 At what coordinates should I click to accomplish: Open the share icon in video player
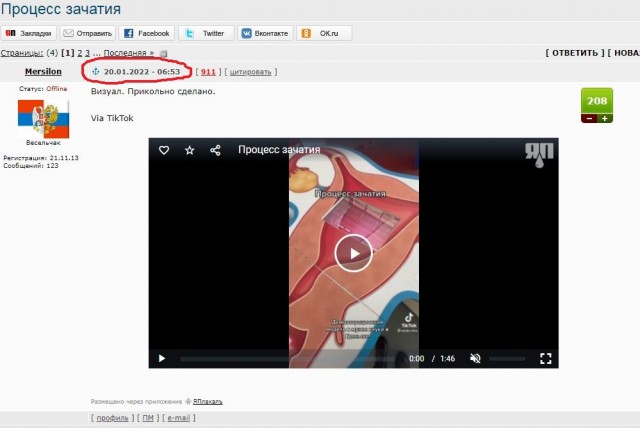pos(216,150)
